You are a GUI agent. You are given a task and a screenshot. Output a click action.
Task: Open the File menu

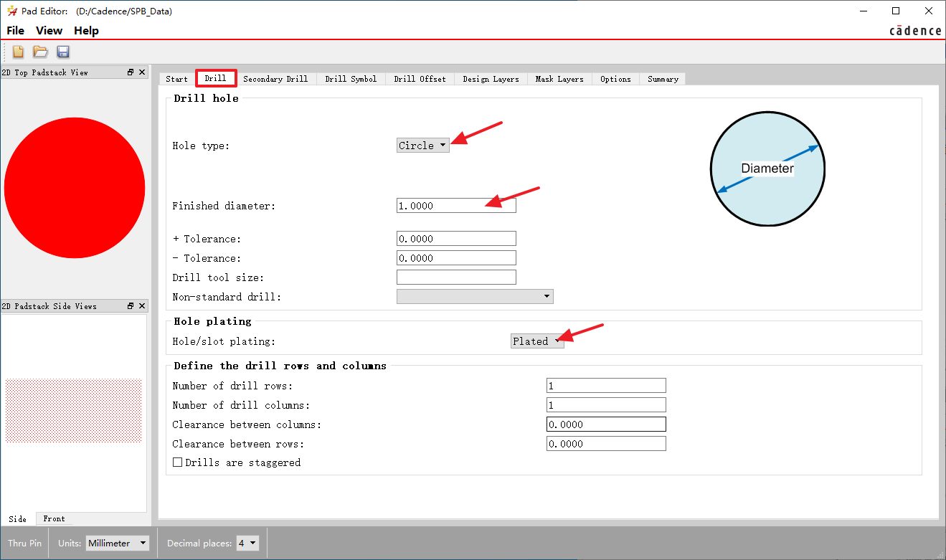(x=15, y=31)
